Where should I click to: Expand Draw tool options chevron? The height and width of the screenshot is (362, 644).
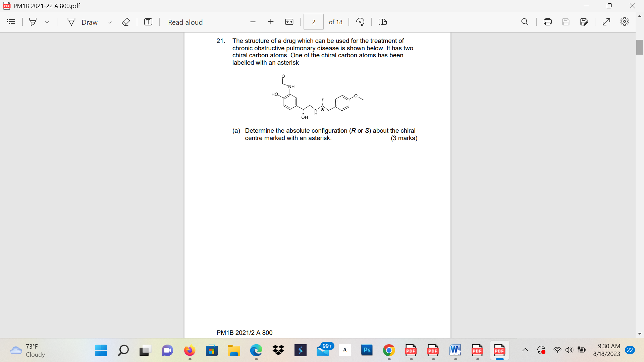[109, 22]
